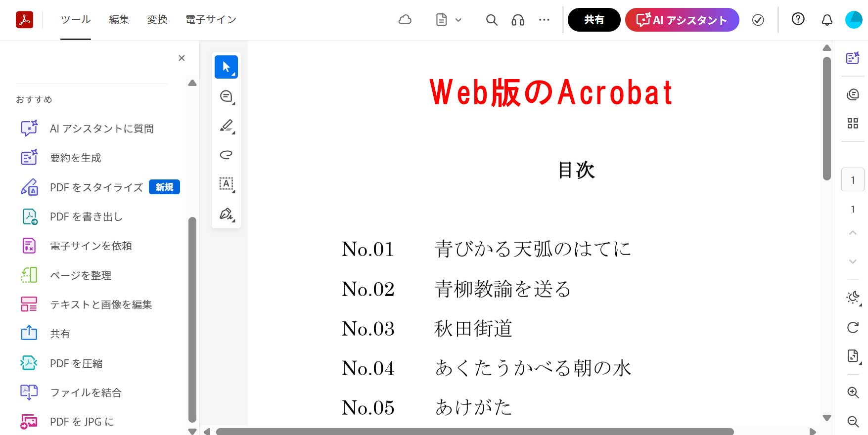Click the zoom out magnifier
Viewport: 868px width, 435px height.
click(x=853, y=421)
